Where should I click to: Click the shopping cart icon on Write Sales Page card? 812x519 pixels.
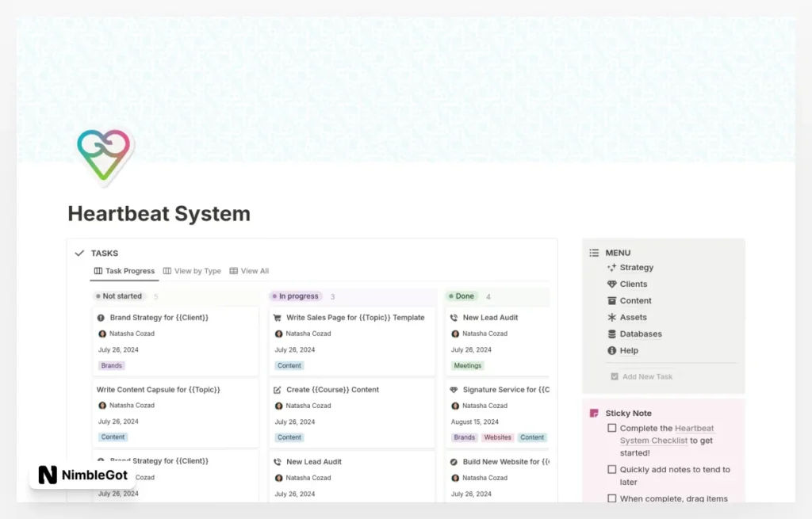click(278, 318)
